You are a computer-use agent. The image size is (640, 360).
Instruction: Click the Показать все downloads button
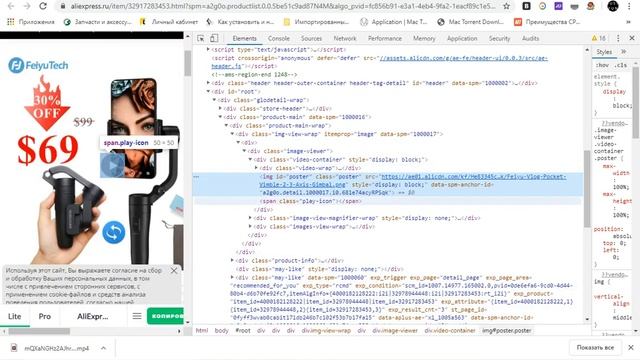tap(595, 347)
